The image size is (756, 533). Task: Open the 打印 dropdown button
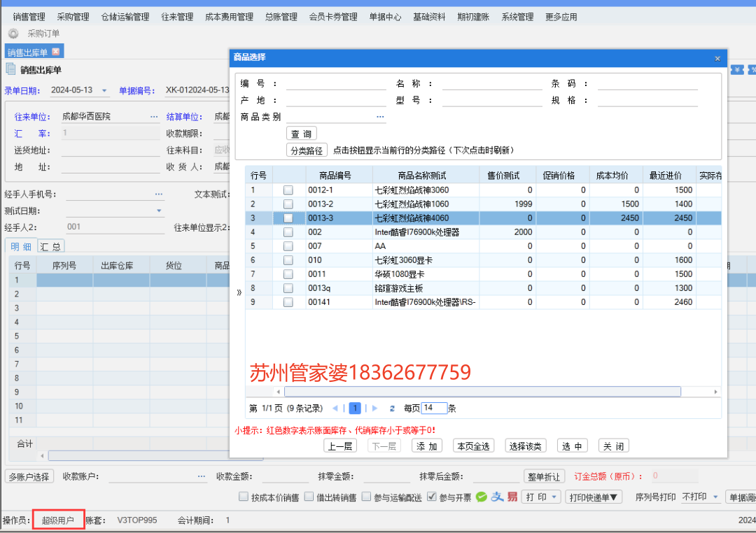click(541, 497)
